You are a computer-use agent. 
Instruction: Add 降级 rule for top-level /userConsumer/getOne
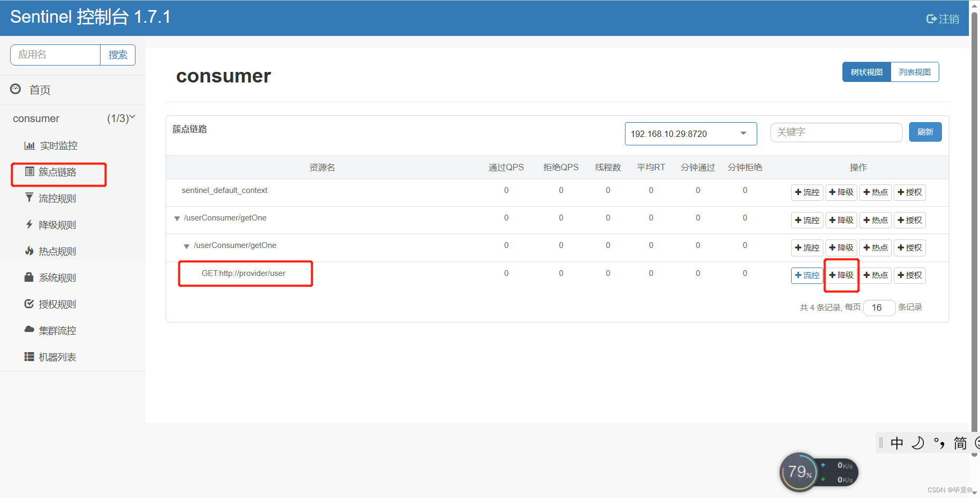point(841,220)
